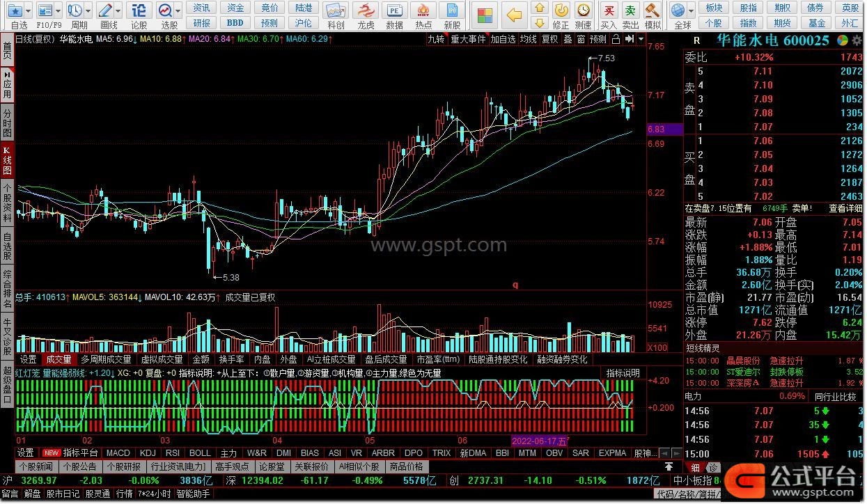
Task: Toggle the 重大事件 major events marker
Action: point(468,40)
